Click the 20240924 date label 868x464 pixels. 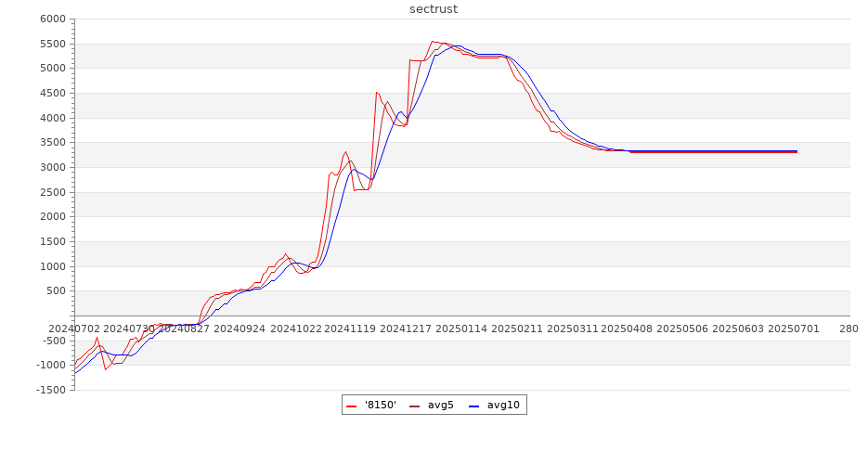[x=240, y=329]
